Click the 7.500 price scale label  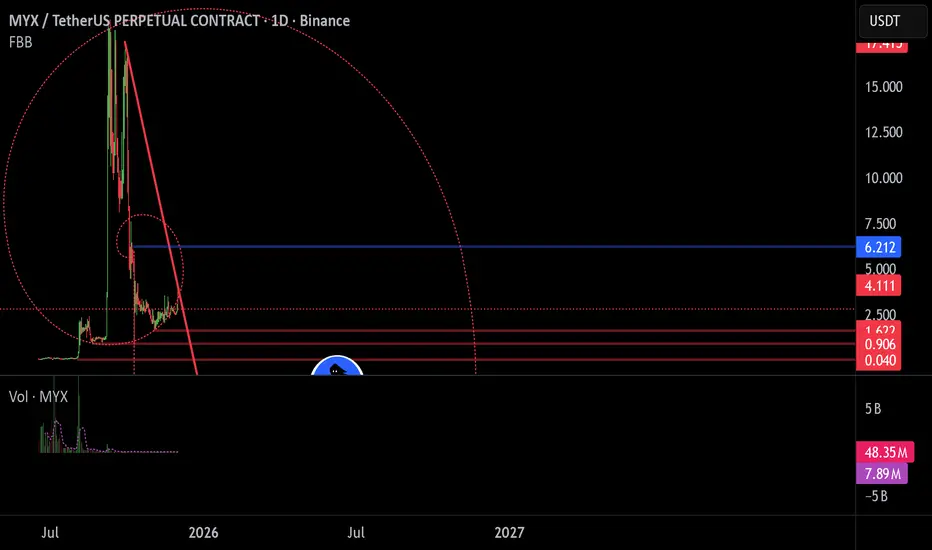[x=880, y=224]
